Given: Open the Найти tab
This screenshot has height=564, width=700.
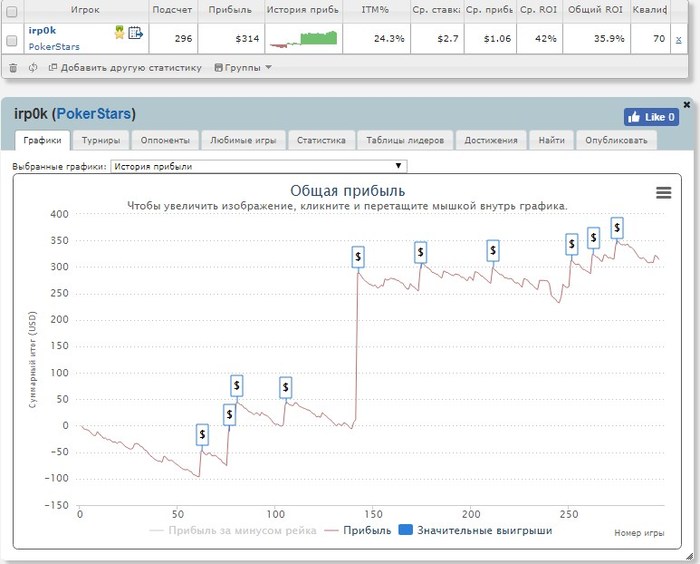Looking at the screenshot, I should coord(551,140).
